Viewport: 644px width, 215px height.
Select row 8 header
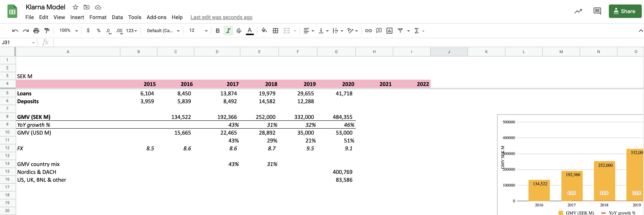tap(7, 116)
